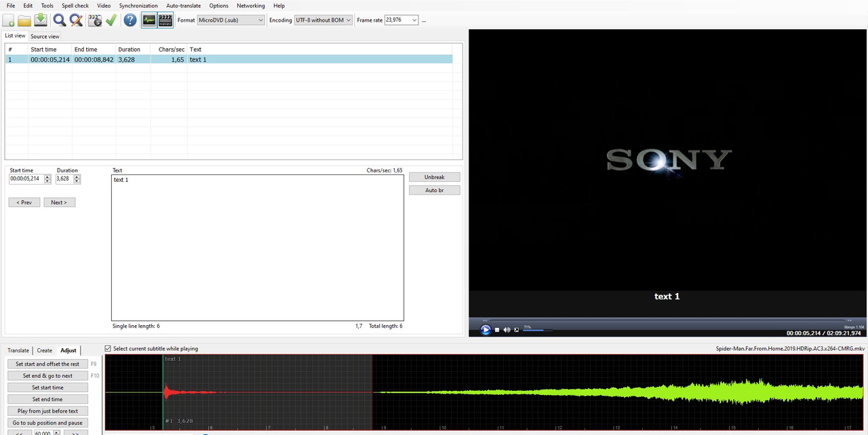Click the Unbreak button
The width and height of the screenshot is (868, 435).
click(x=435, y=177)
